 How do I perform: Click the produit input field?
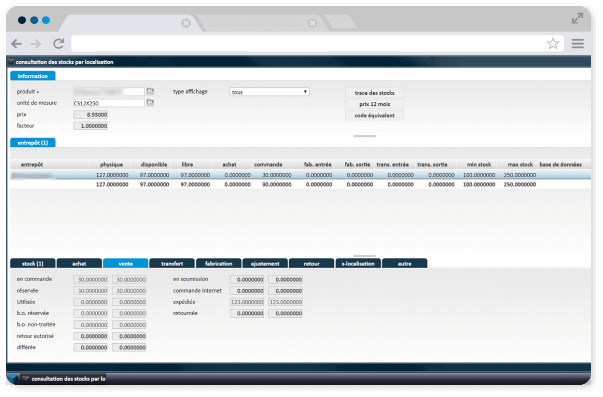(109, 92)
